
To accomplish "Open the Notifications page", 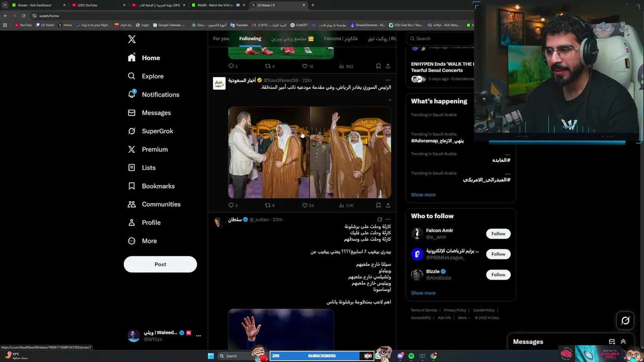I will pyautogui.click(x=153, y=95).
